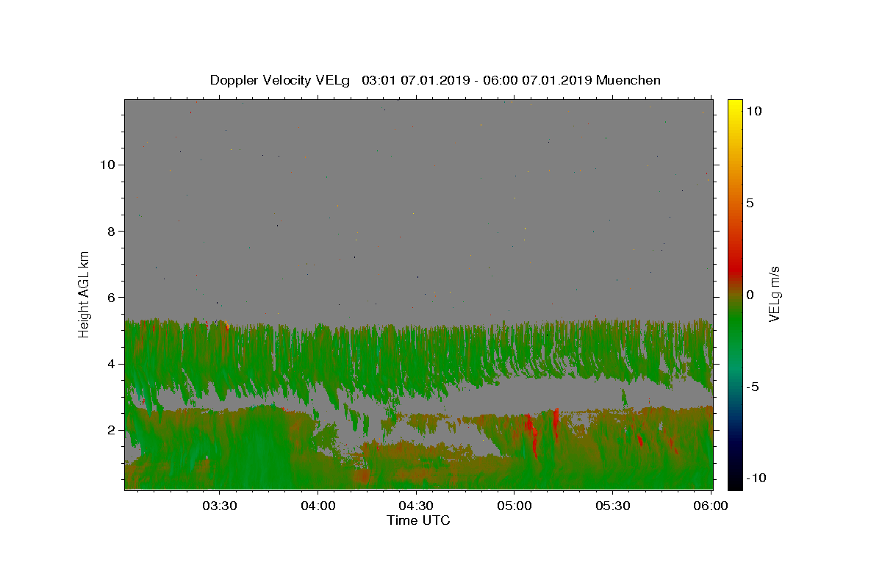Click the plot title 'Doppler Velocity VELg'
This screenshot has width=882, height=588.
(x=280, y=80)
